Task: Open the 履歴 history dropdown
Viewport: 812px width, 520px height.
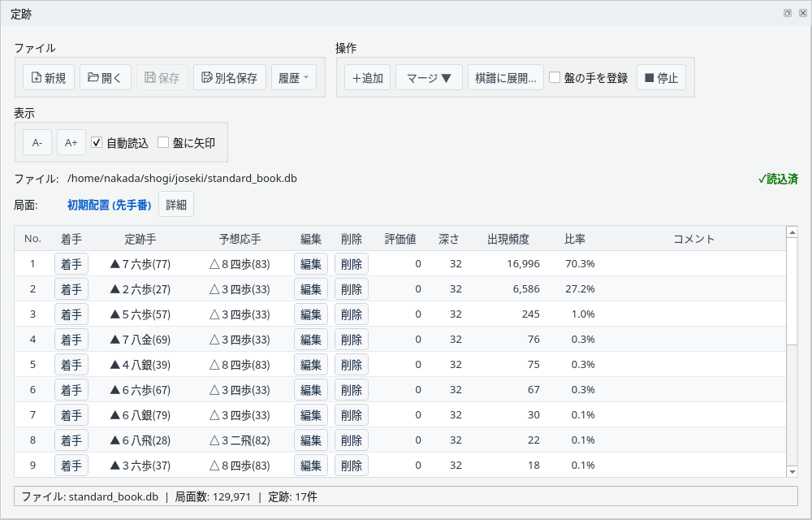Action: pos(294,78)
